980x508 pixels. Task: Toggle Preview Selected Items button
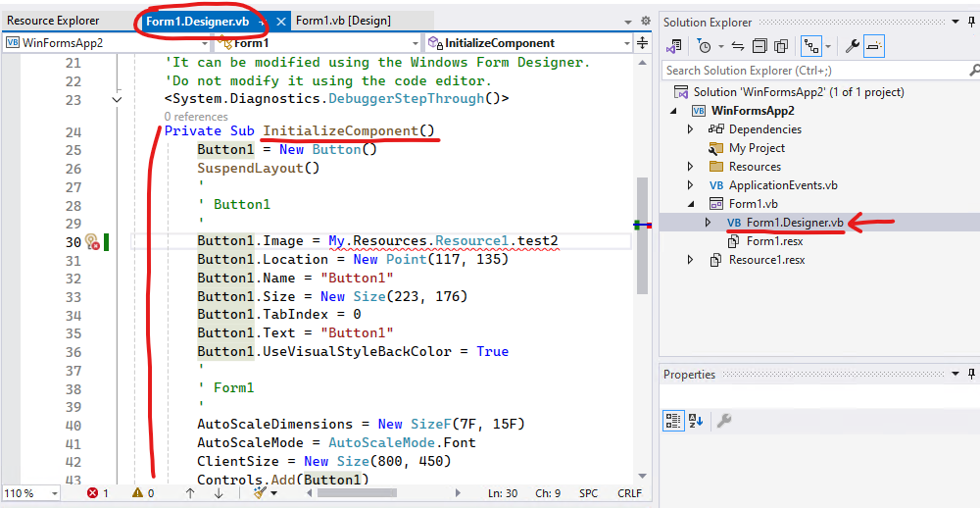[x=874, y=46]
